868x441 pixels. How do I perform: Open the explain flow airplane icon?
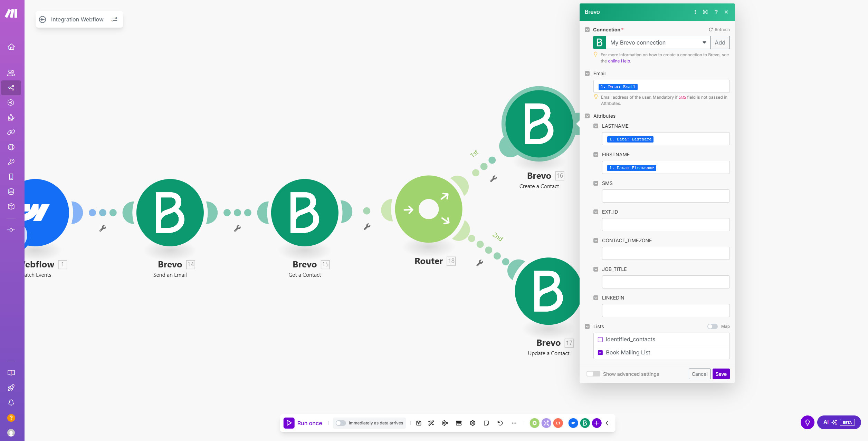[x=445, y=423]
